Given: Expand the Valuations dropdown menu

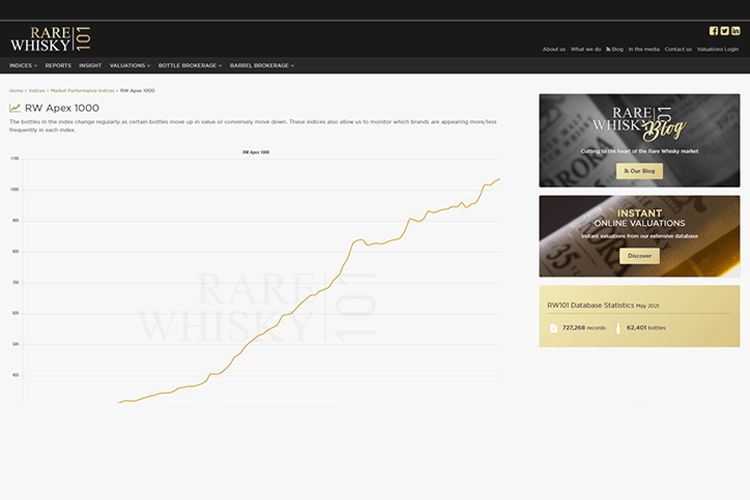Looking at the screenshot, I should pos(130,66).
